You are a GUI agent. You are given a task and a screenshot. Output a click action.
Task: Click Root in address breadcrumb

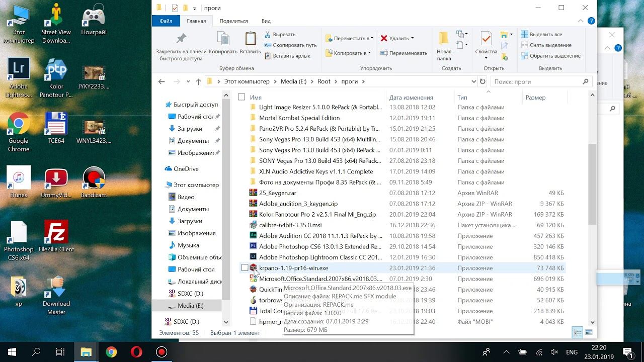tap(324, 81)
